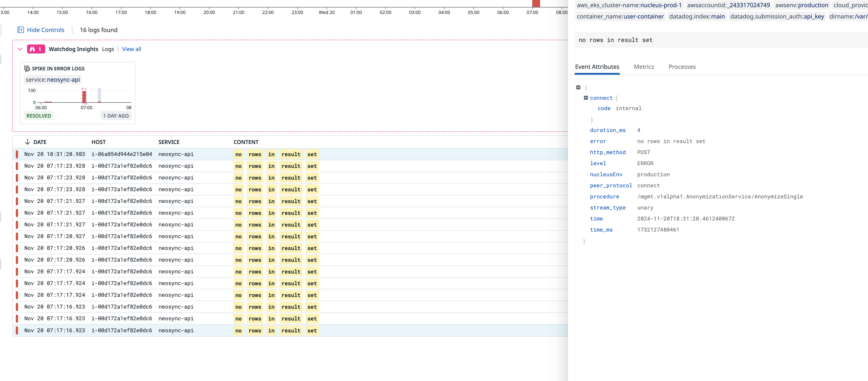Click the log message 'no rows in result set' box
The image size is (868, 381).
721,40
